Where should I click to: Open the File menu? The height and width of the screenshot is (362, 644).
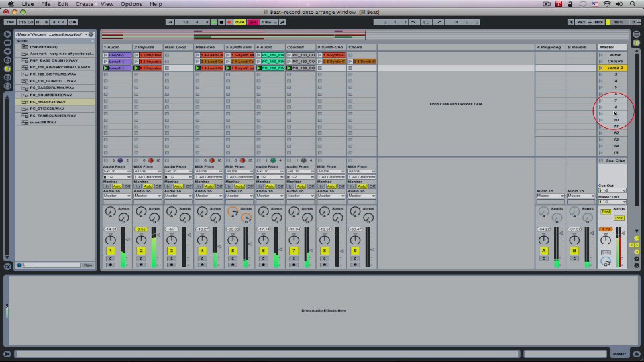click(x=46, y=4)
